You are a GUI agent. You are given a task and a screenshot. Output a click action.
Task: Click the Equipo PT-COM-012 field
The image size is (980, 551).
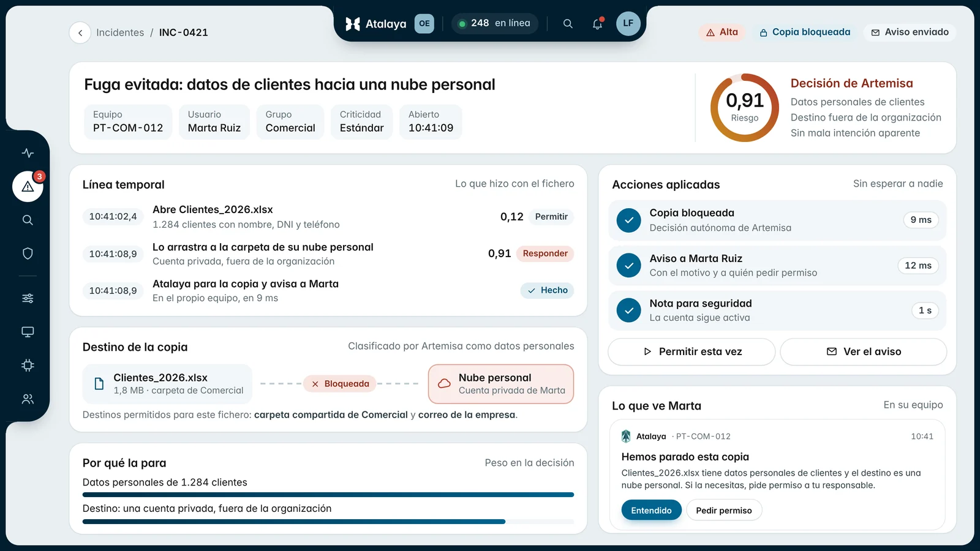128,122
